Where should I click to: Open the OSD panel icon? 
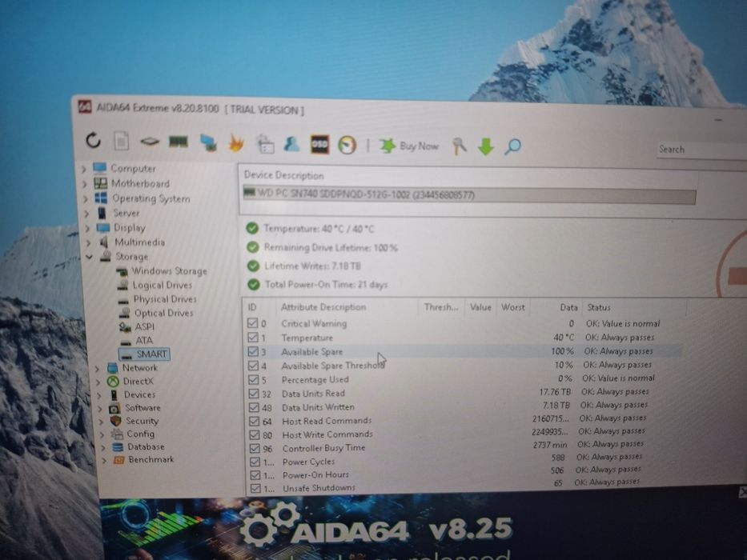319,144
